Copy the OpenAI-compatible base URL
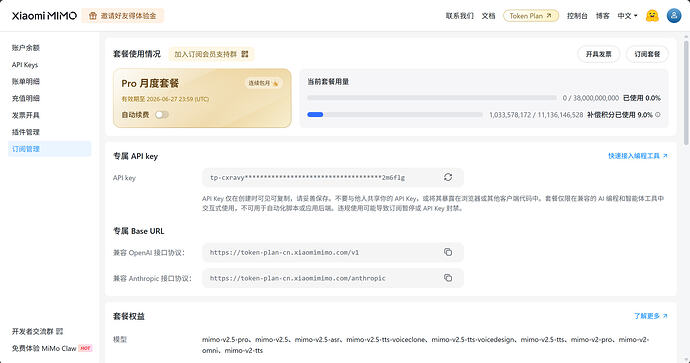 (448, 252)
